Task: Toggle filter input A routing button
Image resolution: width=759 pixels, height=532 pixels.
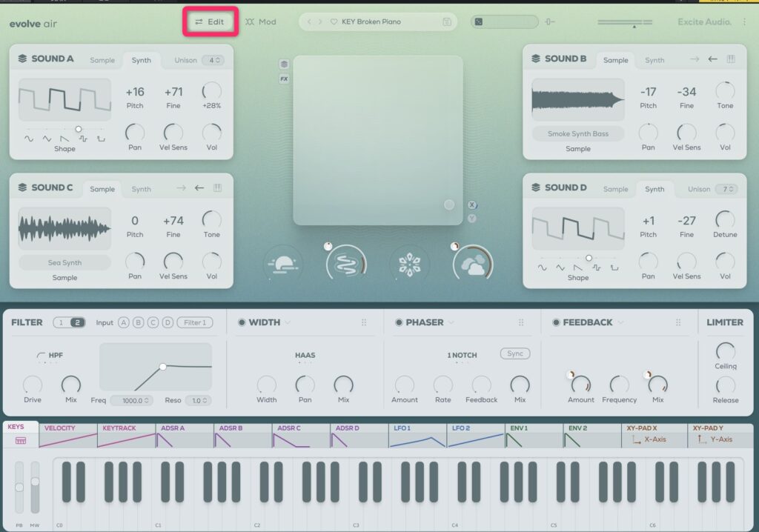Action: [x=123, y=322]
